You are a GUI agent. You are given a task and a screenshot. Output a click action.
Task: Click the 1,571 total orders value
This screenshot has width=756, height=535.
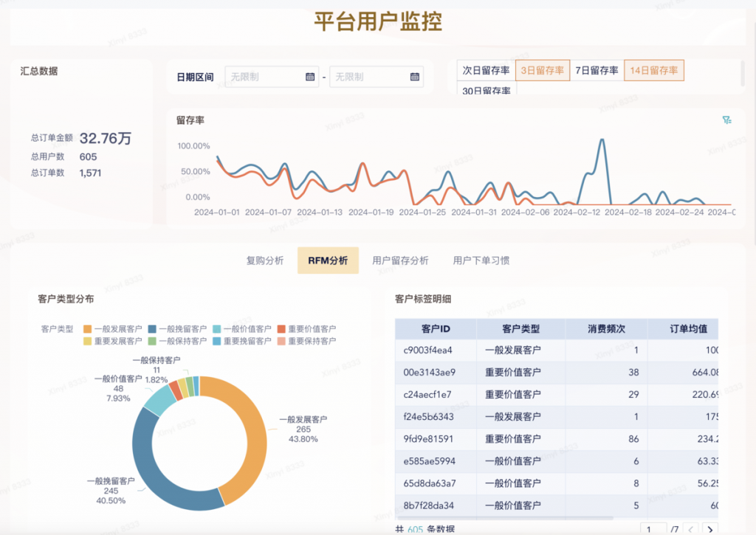pos(90,173)
